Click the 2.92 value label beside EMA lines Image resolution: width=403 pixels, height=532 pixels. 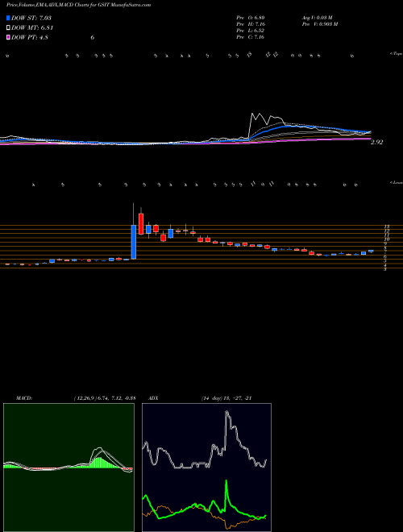click(x=376, y=143)
